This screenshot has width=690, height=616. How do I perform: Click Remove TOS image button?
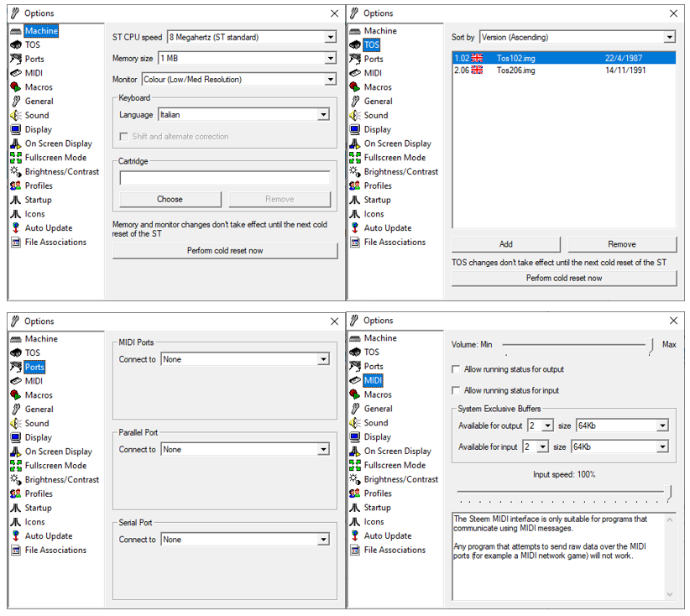(x=622, y=244)
